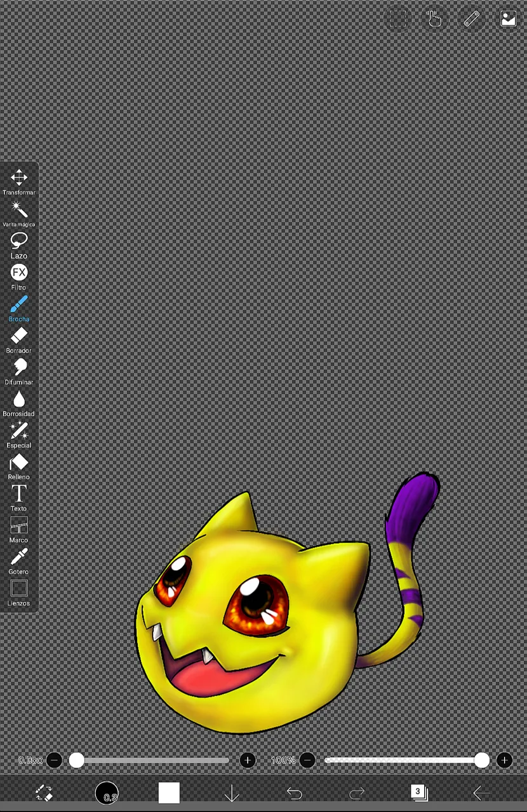Open the white color swatch

[169, 793]
